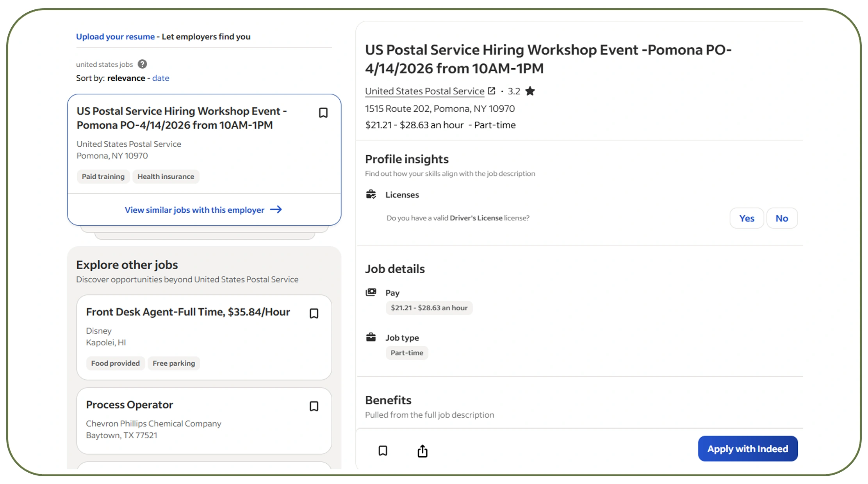Share this job posting
The width and height of the screenshot is (868, 484).
422,451
